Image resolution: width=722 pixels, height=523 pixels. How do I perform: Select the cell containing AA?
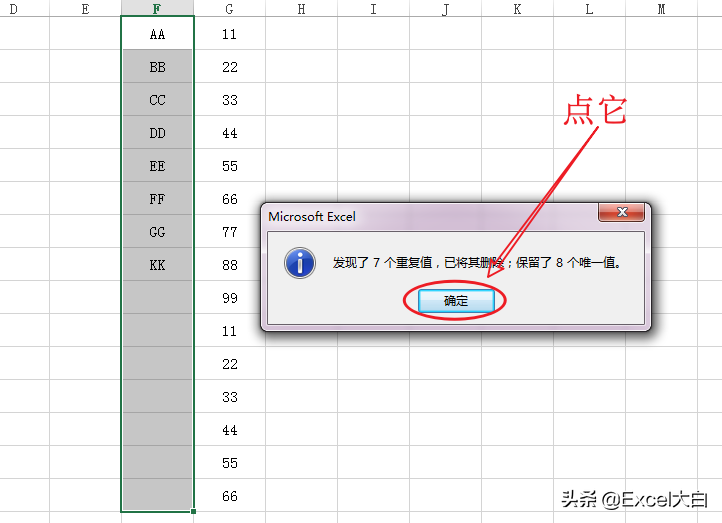point(157,34)
